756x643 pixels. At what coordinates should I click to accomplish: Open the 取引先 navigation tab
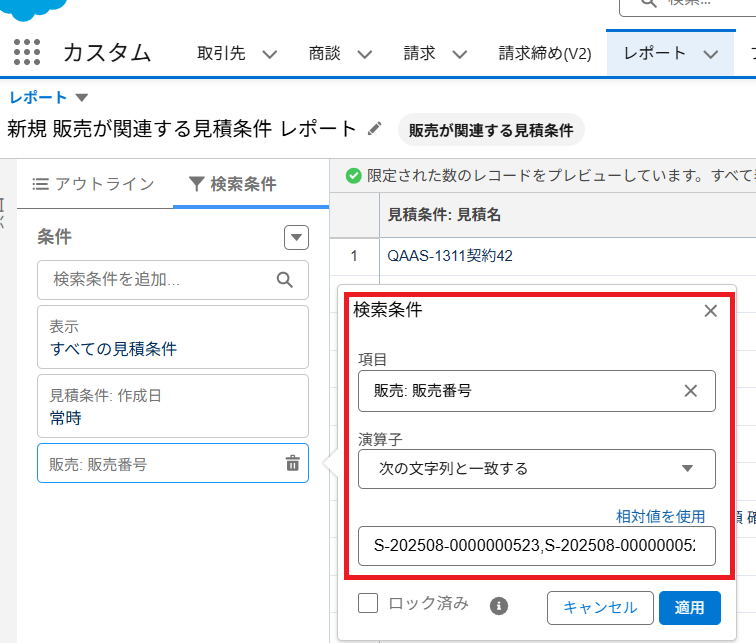pos(221,53)
